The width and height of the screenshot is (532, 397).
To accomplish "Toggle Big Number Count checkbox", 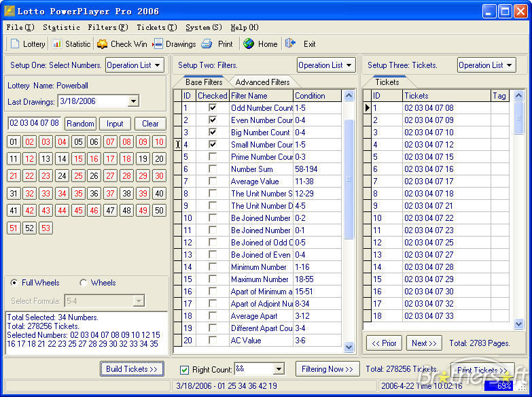I will (213, 133).
